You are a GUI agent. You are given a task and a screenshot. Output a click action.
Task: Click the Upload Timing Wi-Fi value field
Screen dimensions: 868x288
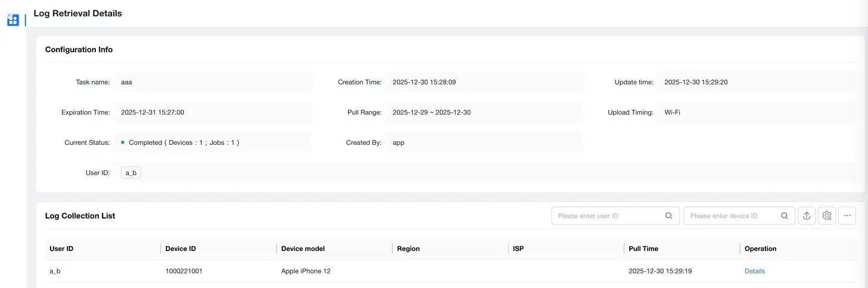pyautogui.click(x=672, y=112)
